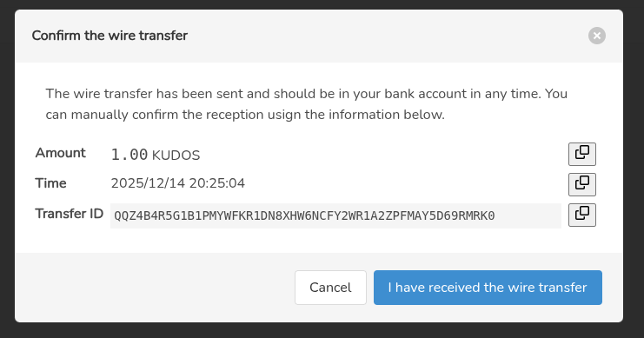Click the "Time" row label
Screen dimensions: 644x338
[50, 183]
